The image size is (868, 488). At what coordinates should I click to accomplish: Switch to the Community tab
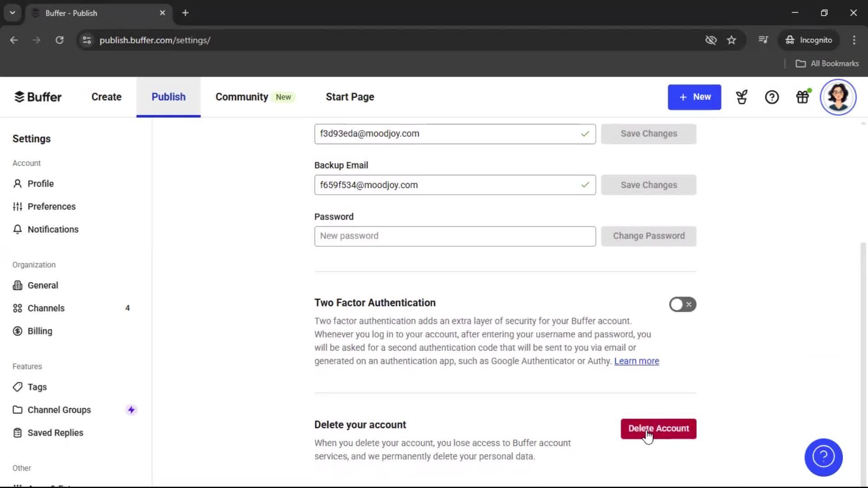click(x=241, y=97)
